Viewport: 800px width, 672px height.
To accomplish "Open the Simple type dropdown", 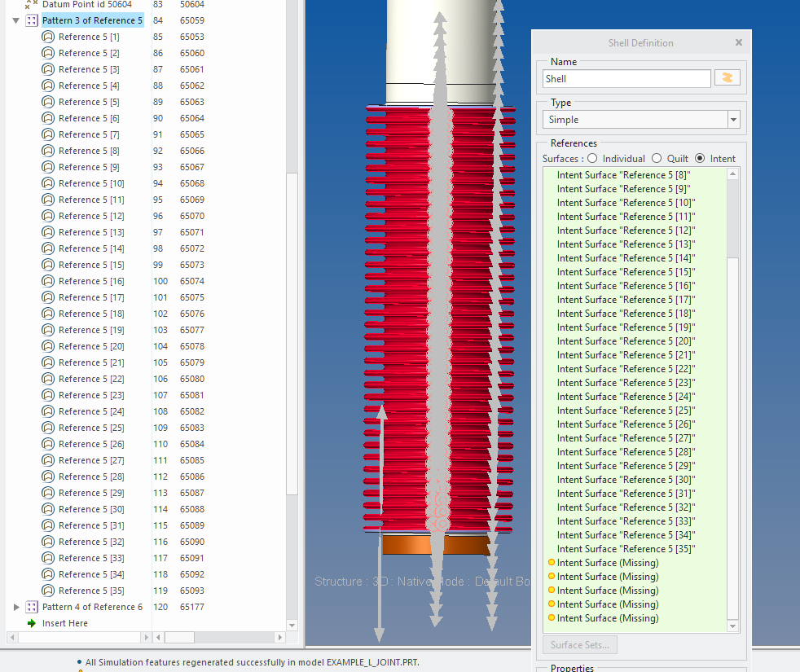I will tap(732, 119).
